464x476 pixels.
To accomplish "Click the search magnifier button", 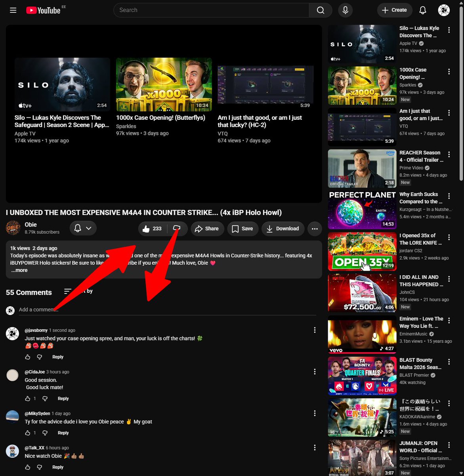I will click(321, 10).
